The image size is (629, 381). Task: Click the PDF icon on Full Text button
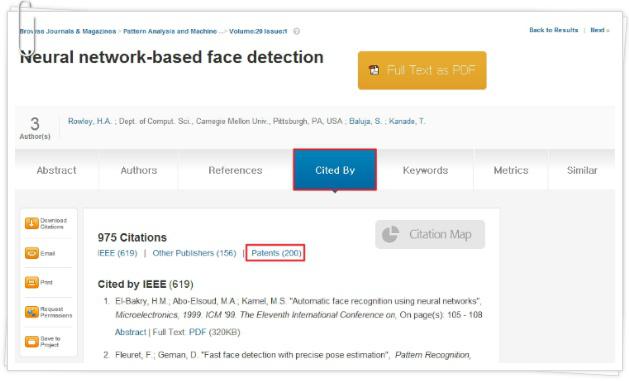[374, 70]
